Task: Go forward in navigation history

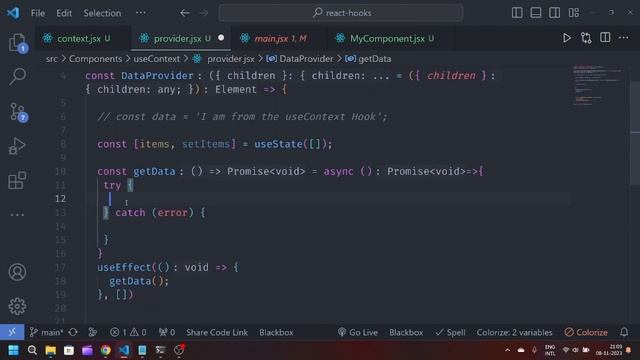Action: coord(203,13)
